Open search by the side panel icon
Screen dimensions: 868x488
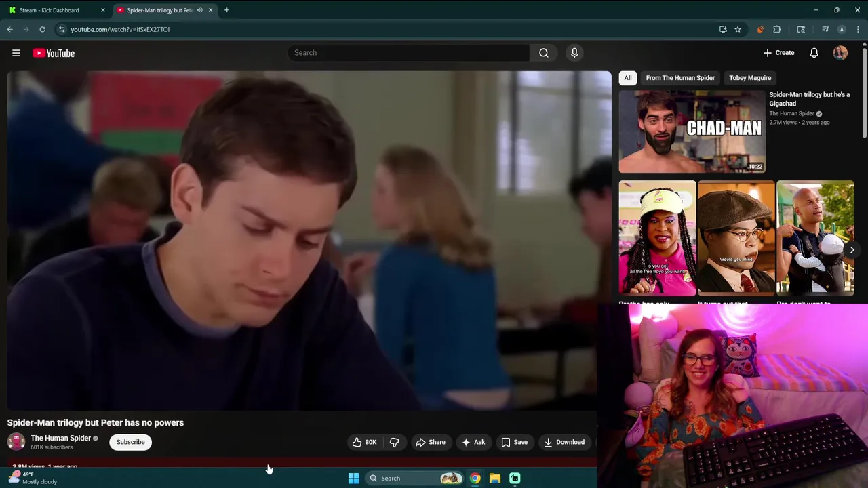[801, 29]
